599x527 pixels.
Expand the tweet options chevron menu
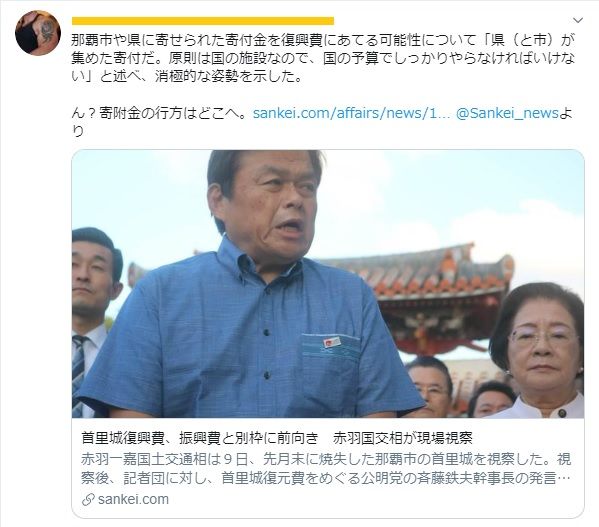click(x=578, y=20)
